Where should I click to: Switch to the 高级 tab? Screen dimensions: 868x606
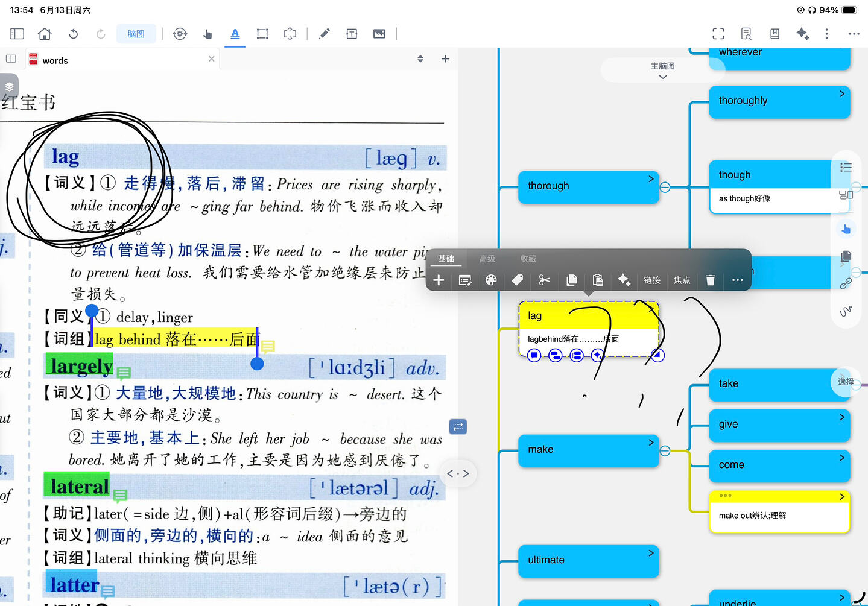(x=487, y=259)
